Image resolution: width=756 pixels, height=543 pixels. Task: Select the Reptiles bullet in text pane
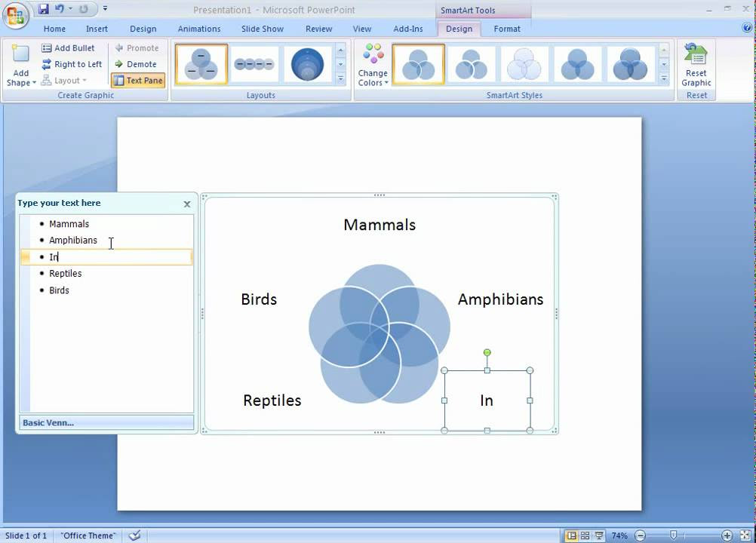(65, 274)
